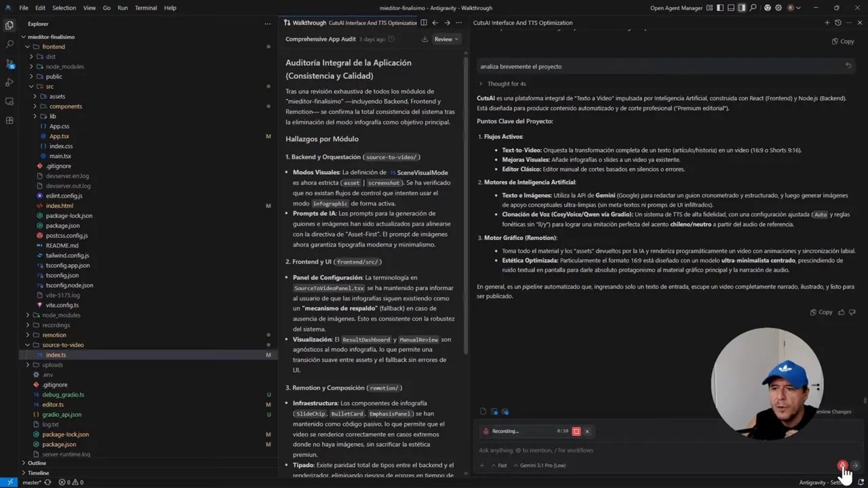Go back with the editor left arrow

coord(435,22)
